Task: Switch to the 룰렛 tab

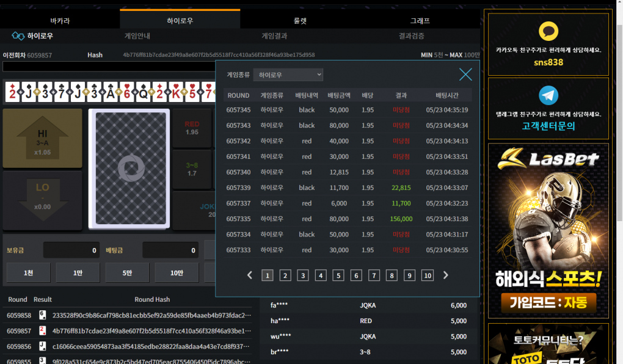Action: 300,20
